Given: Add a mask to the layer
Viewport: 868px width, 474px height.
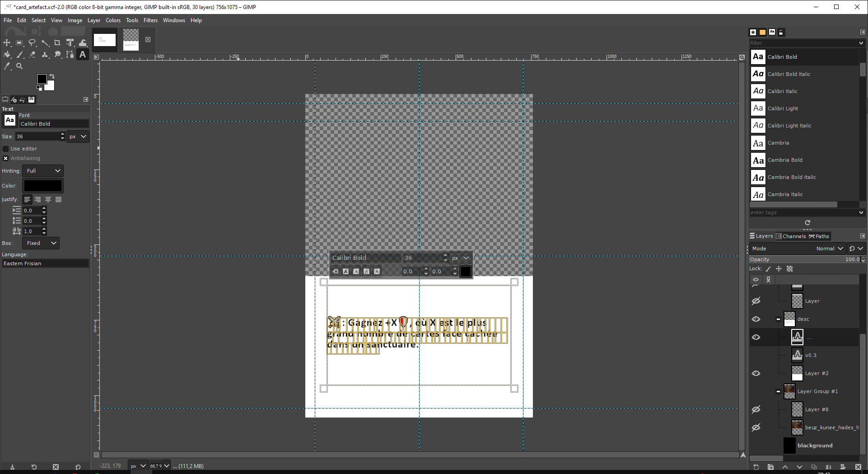Looking at the screenshot, I should [843, 467].
